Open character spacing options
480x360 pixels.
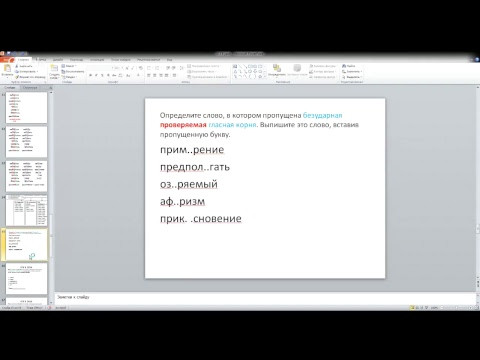(120, 75)
